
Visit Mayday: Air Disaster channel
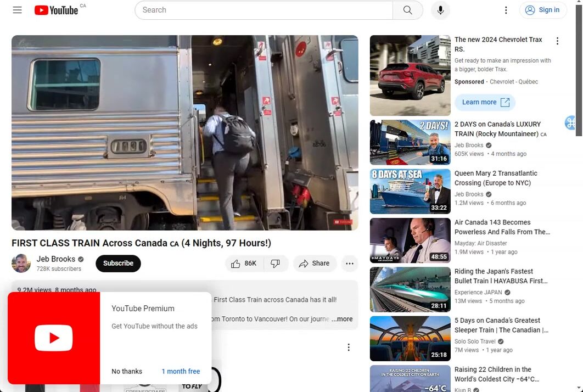click(x=480, y=243)
